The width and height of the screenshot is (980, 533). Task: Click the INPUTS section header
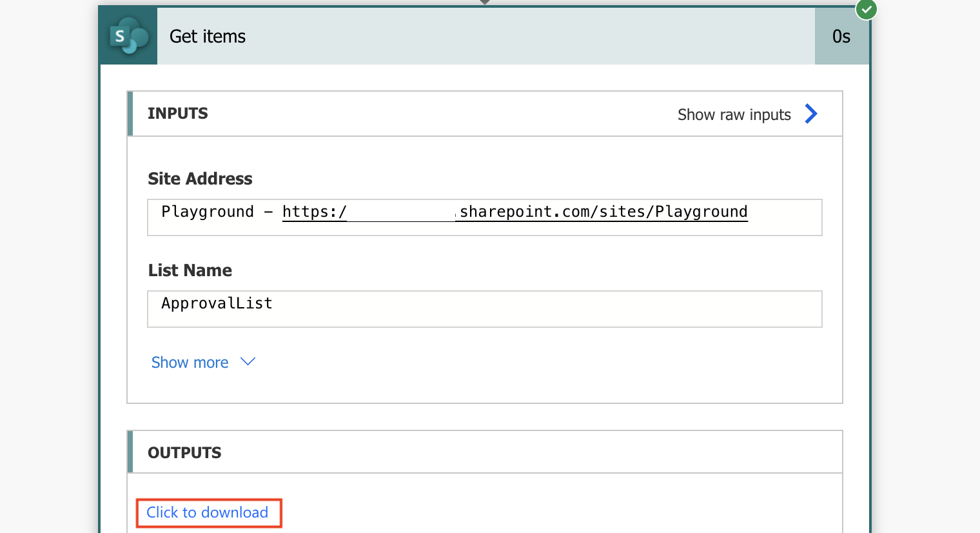point(178,114)
